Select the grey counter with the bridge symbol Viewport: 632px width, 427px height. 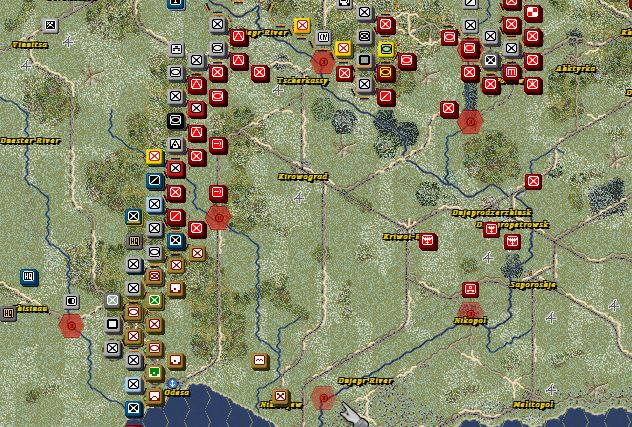(176, 49)
